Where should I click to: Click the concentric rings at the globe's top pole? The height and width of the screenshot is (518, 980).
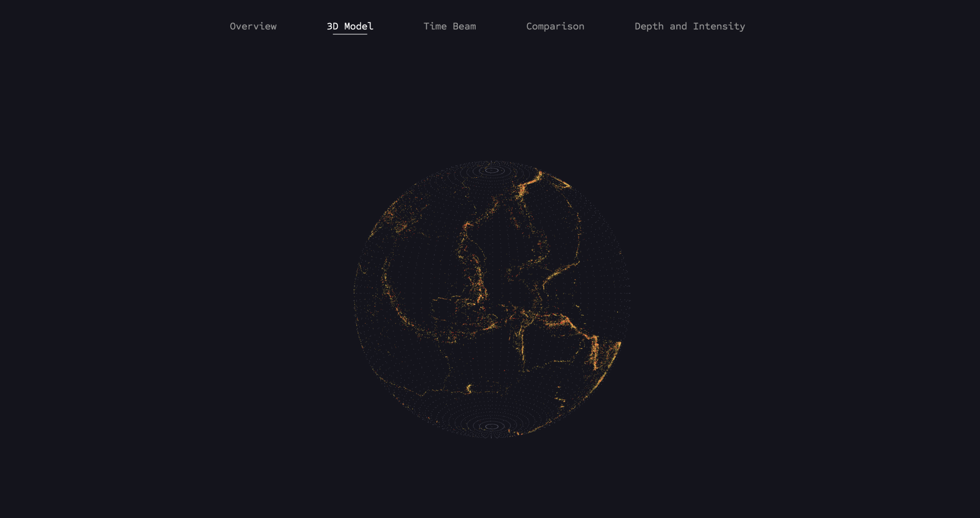tap(492, 171)
